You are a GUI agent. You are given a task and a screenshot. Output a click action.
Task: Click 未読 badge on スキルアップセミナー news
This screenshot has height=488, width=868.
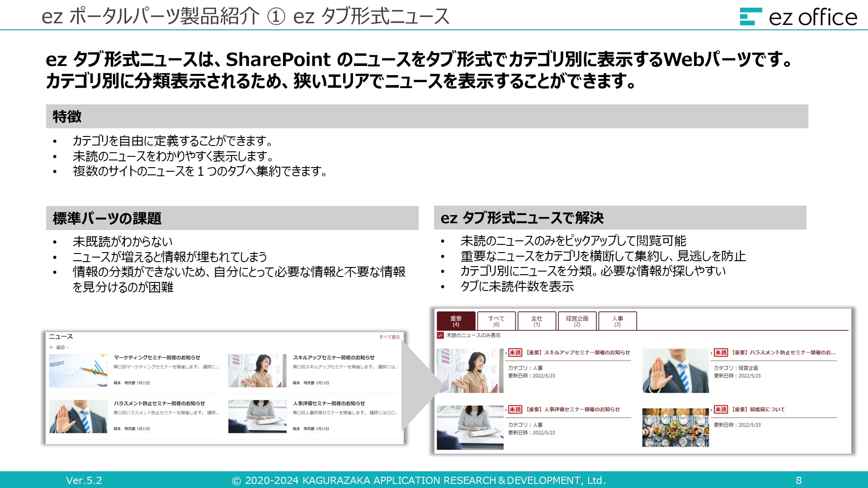pos(515,352)
